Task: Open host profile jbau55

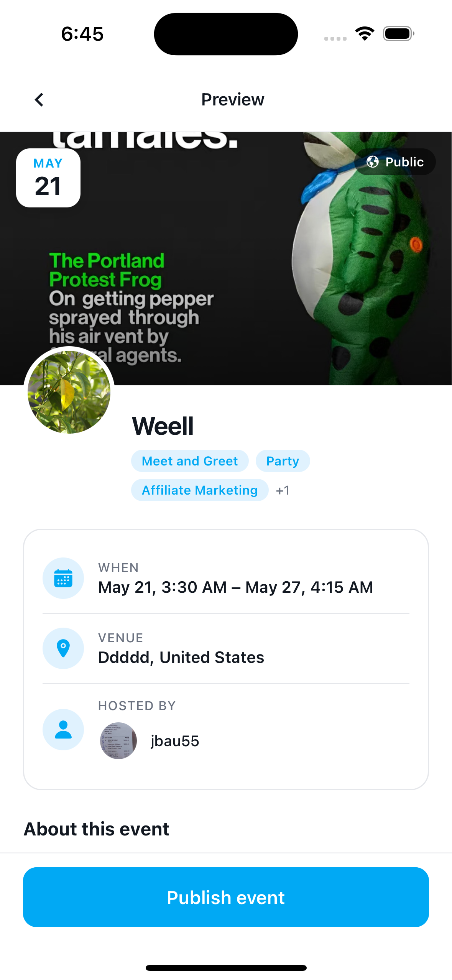Action: pyautogui.click(x=175, y=741)
